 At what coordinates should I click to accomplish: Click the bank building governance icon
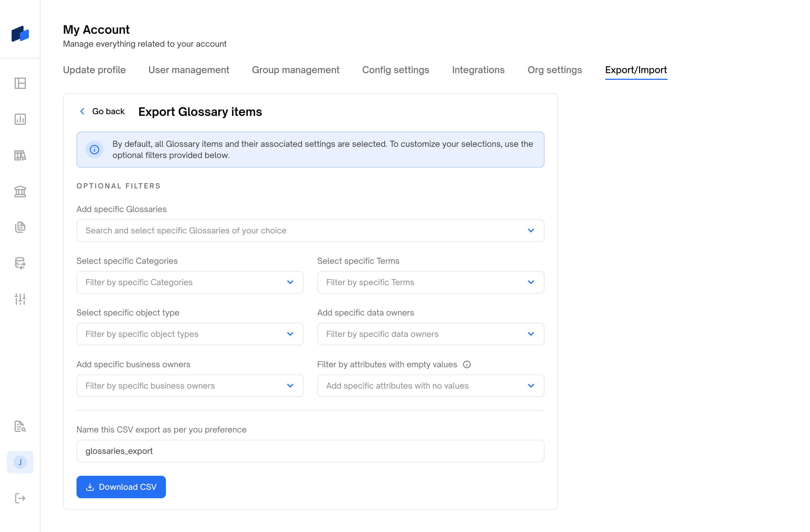tap(20, 191)
